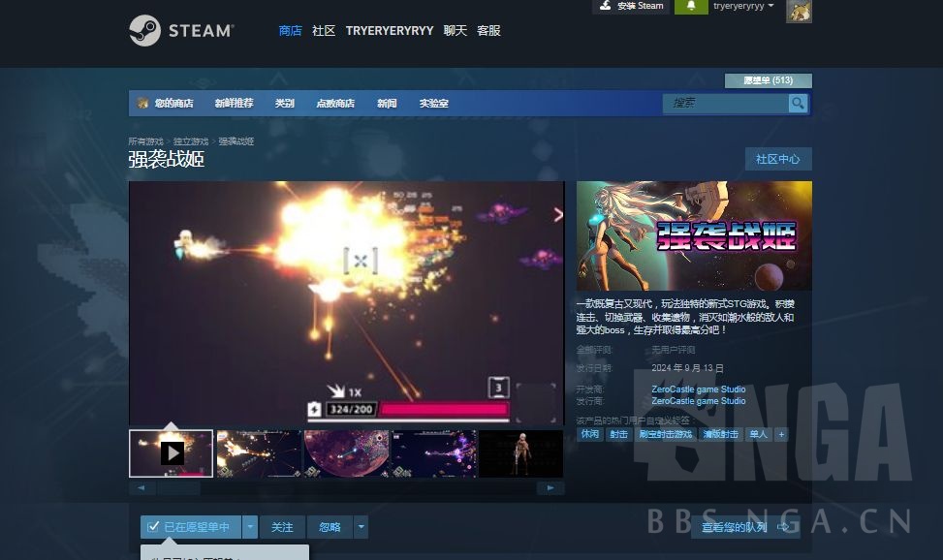This screenshot has height=560, width=943.
Task: Click 关注 follow button
Action: [282, 527]
